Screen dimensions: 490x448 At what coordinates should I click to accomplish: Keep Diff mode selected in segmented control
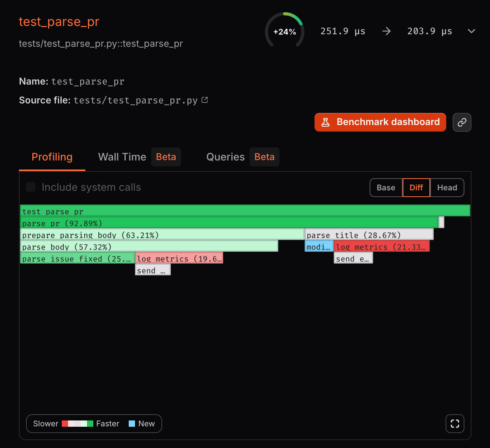[x=416, y=188]
